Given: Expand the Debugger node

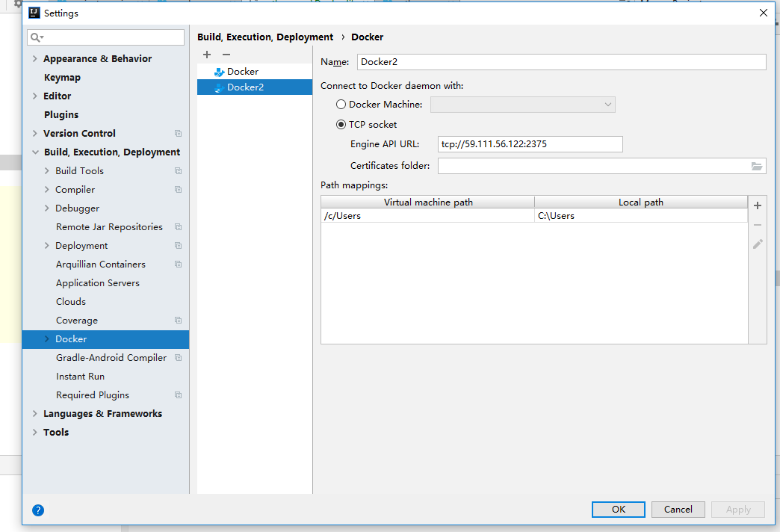Looking at the screenshot, I should pyautogui.click(x=47, y=208).
